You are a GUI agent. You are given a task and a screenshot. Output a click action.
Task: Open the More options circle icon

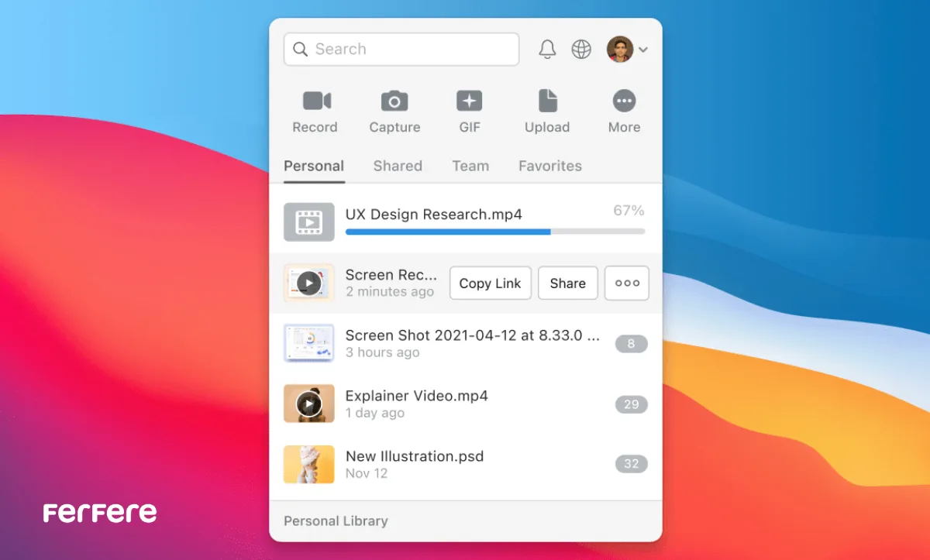[624, 101]
